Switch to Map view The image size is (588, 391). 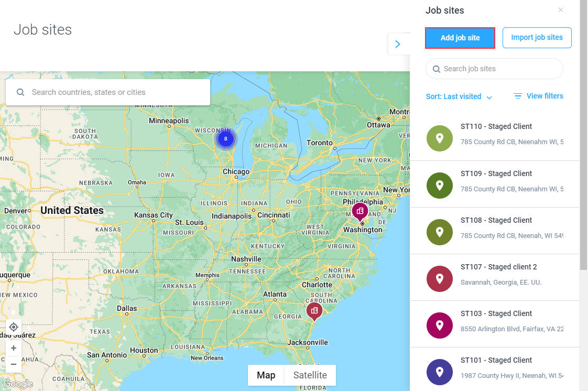coord(266,375)
